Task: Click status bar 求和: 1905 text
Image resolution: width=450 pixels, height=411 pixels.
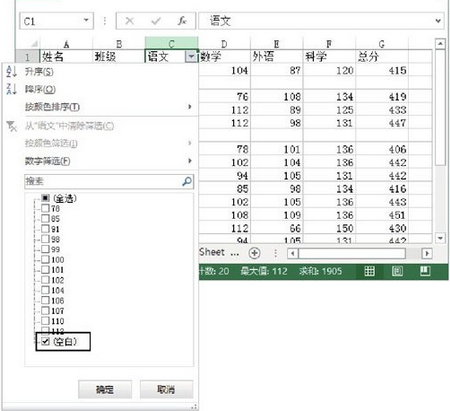Action: 320,271
